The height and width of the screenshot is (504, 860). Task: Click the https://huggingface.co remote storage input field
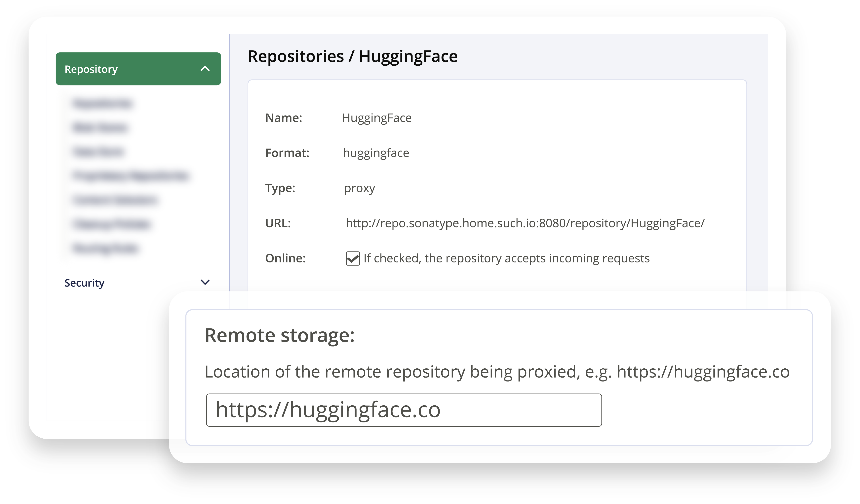point(404,410)
